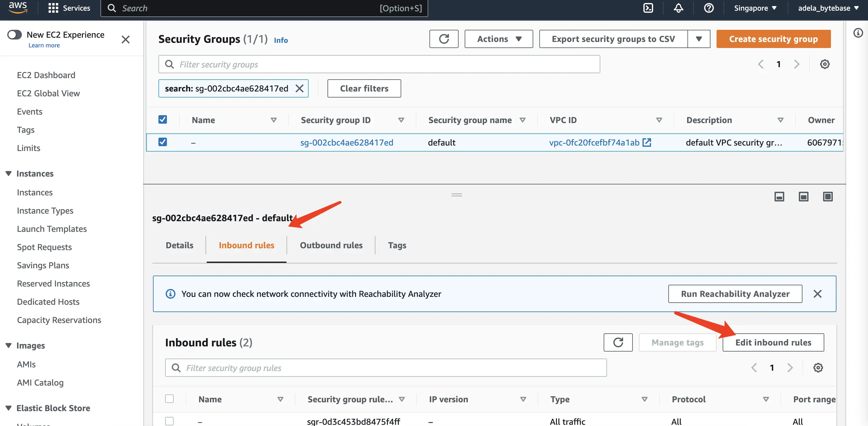Remove the sg-002cbc4ae628417ed search filter
This screenshot has width=868, height=426.
point(299,88)
